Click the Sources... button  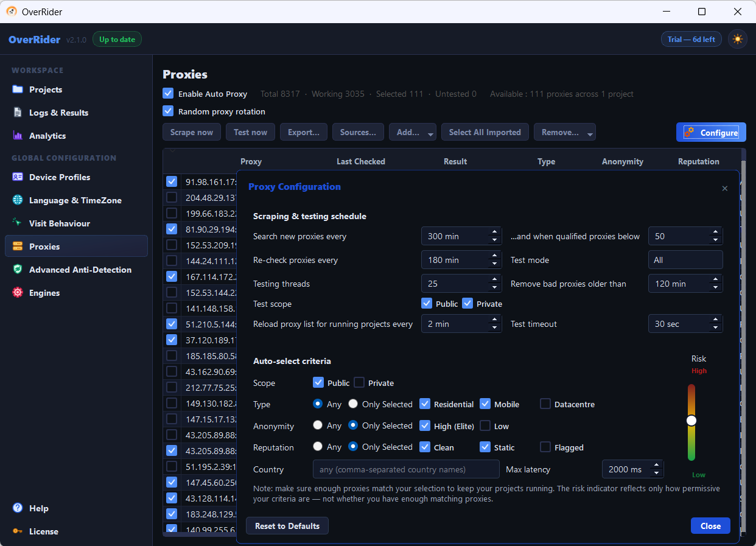(358, 132)
